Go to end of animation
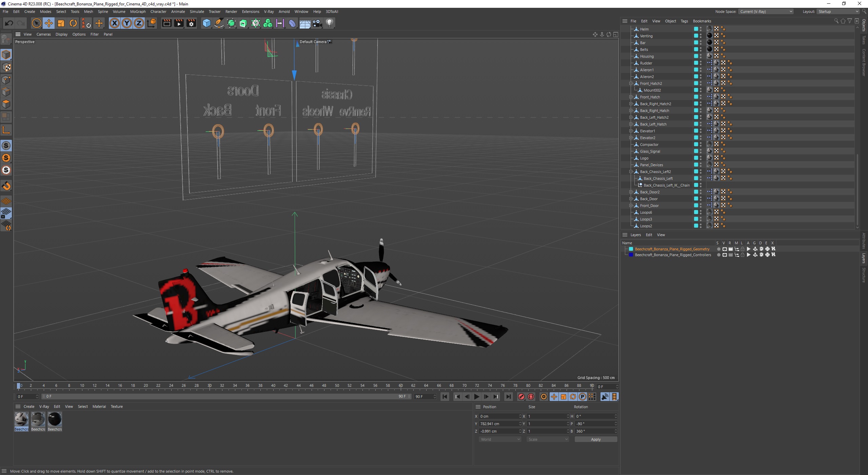868x475 pixels. (508, 397)
